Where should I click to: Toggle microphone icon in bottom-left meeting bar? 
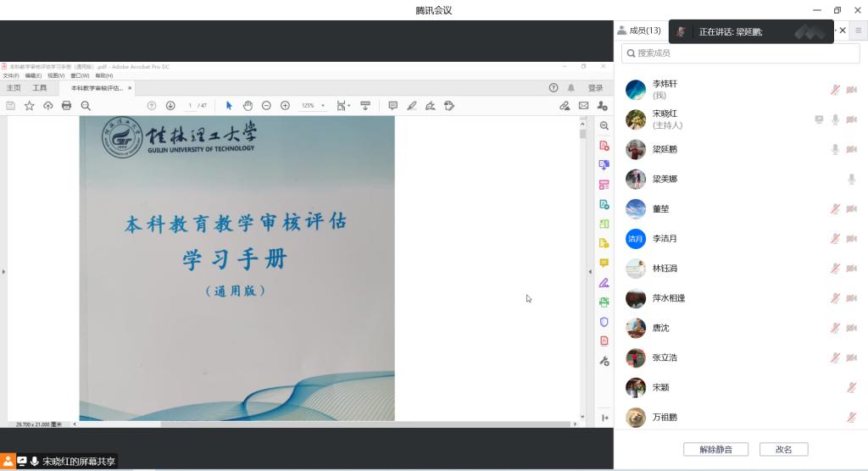35,462
